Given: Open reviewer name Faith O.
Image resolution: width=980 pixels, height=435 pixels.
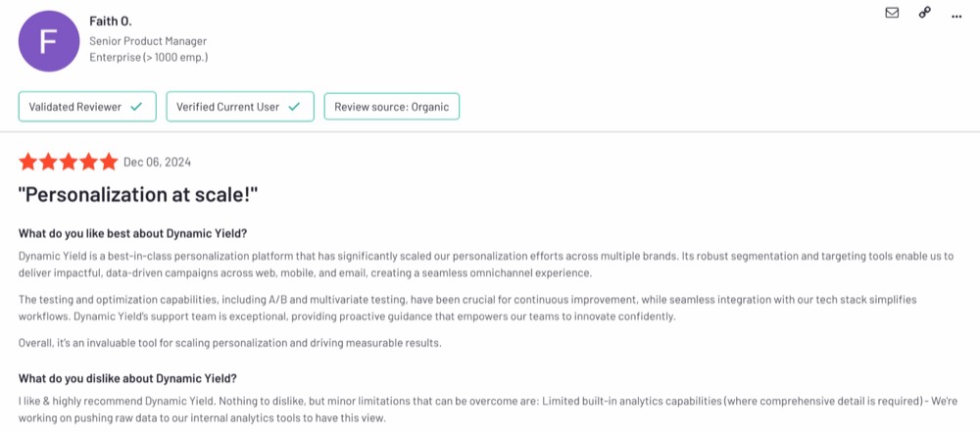Looking at the screenshot, I should click(x=111, y=22).
